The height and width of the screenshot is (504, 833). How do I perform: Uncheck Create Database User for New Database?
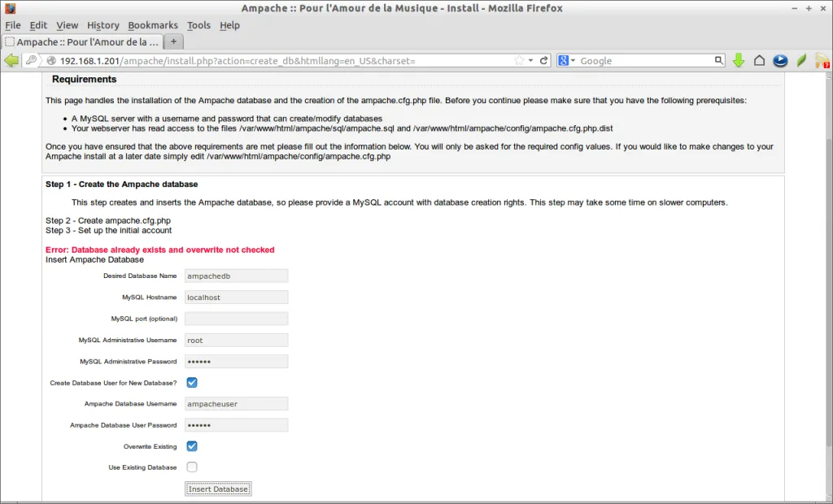pos(192,382)
